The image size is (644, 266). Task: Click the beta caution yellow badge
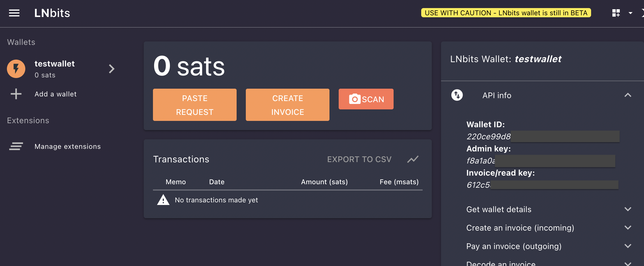coord(506,13)
